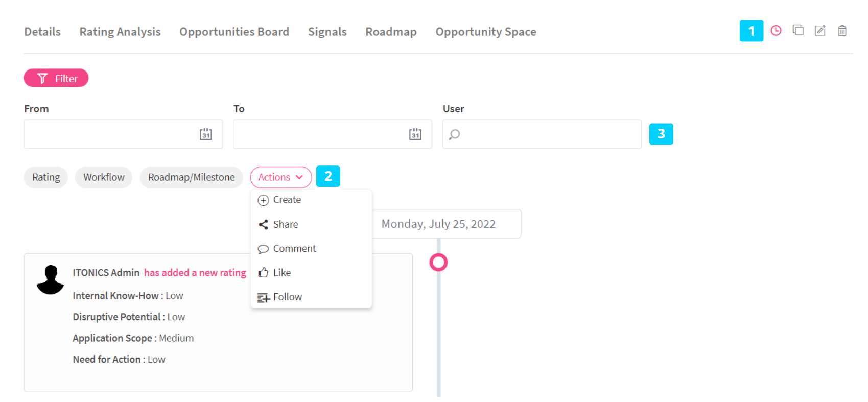This screenshot has height=402, width=868.
Task: Pick the Follow action option
Action: pos(287,297)
